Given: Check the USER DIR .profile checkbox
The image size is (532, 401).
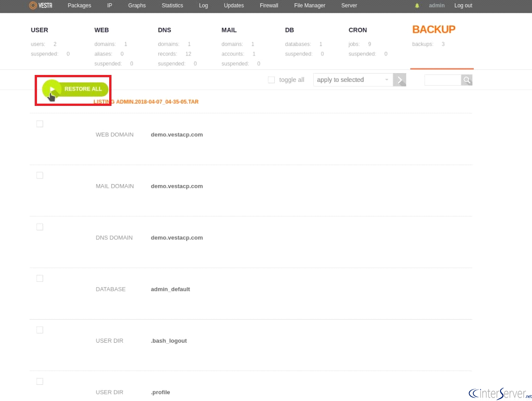Looking at the screenshot, I should (40, 382).
